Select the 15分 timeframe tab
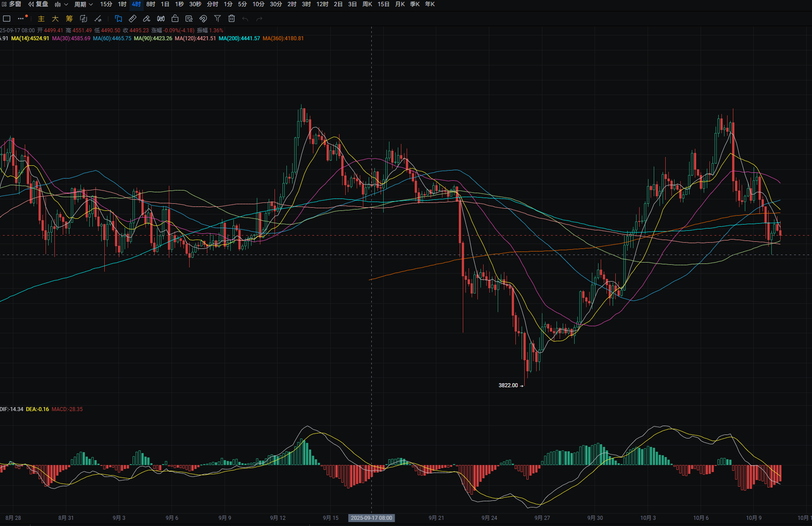The height and width of the screenshot is (526, 812). [x=106, y=4]
